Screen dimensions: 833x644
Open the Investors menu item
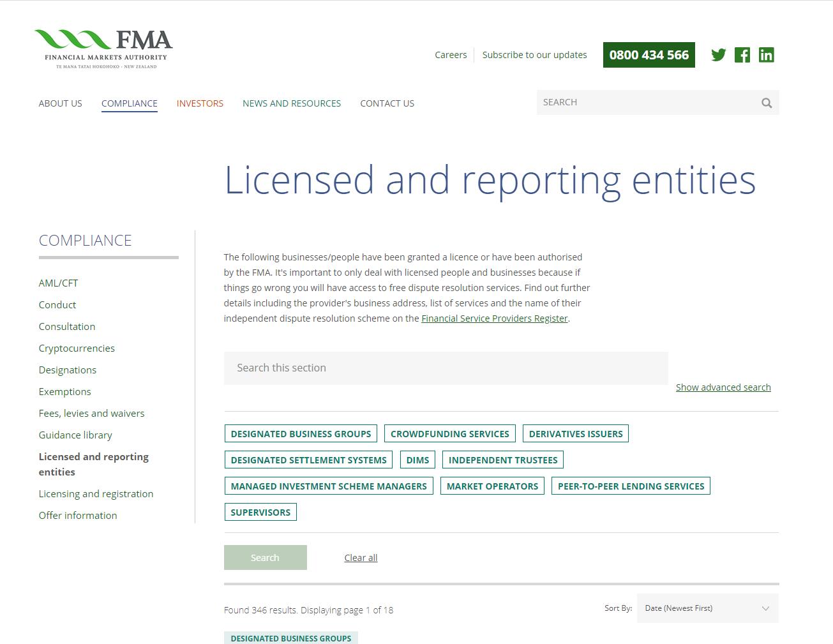200,103
